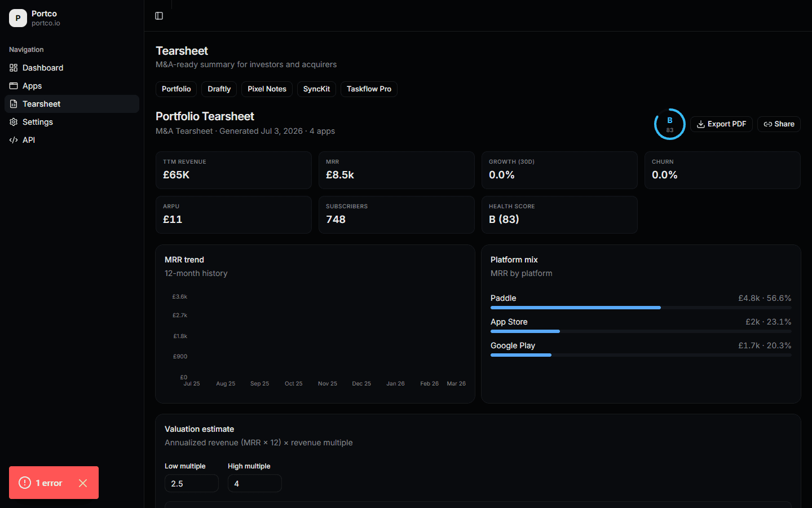The height and width of the screenshot is (508, 812).
Task: Switch to the Draftly tab
Action: point(219,89)
